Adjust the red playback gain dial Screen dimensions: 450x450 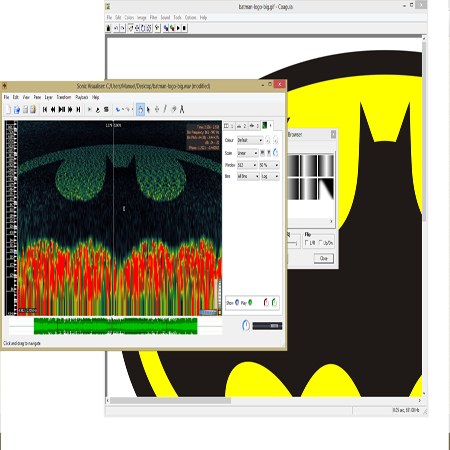coord(266,303)
